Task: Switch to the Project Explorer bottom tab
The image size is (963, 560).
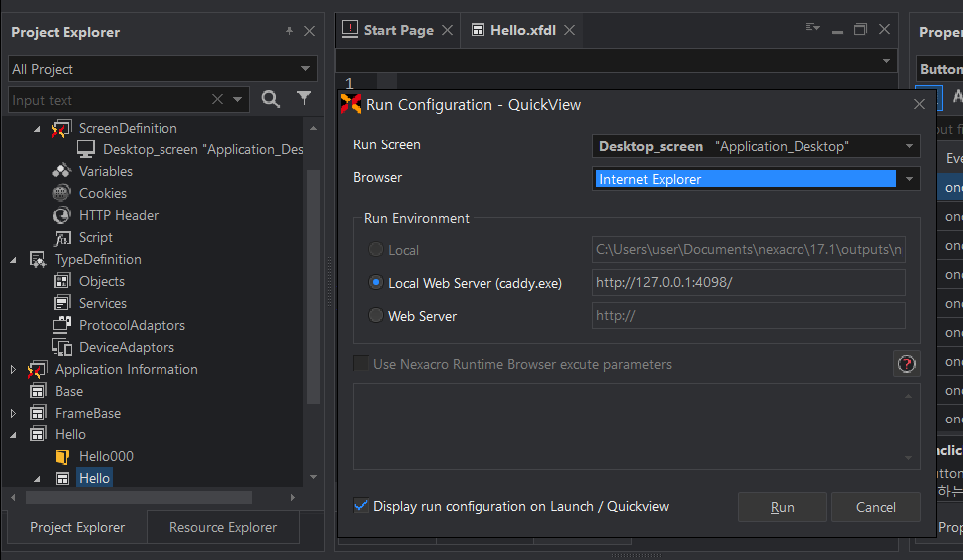Action: (x=78, y=527)
